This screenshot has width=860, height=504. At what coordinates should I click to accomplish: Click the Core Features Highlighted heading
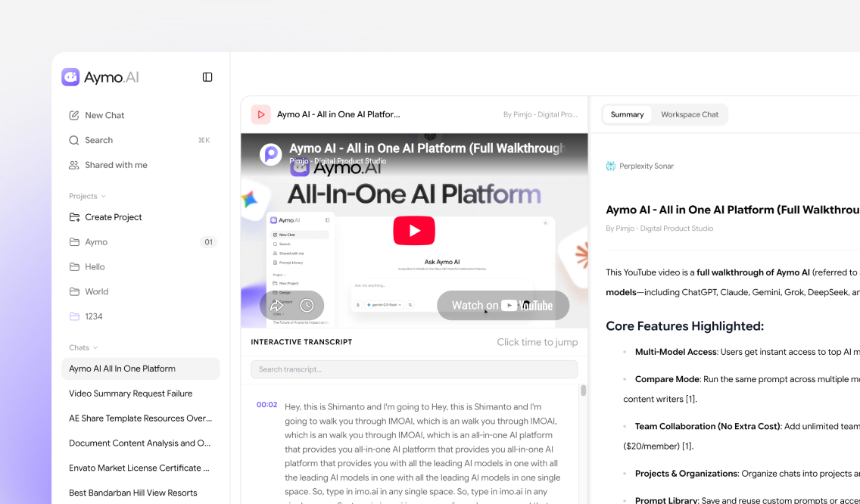[684, 325]
